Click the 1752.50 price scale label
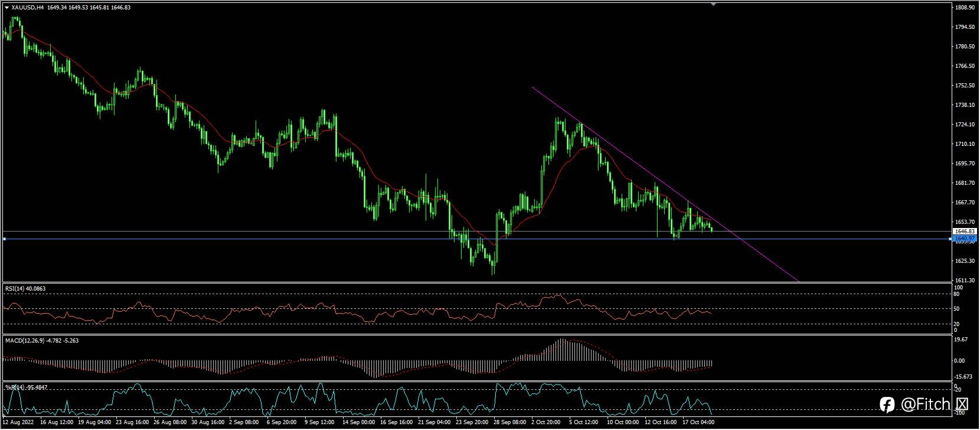The image size is (980, 430). tap(963, 86)
